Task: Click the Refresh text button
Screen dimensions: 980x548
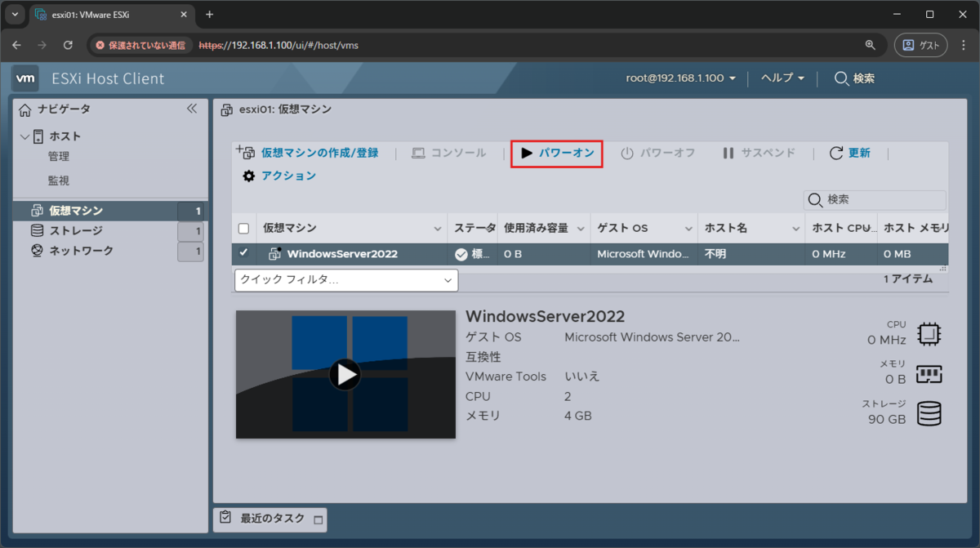Action: click(x=859, y=154)
